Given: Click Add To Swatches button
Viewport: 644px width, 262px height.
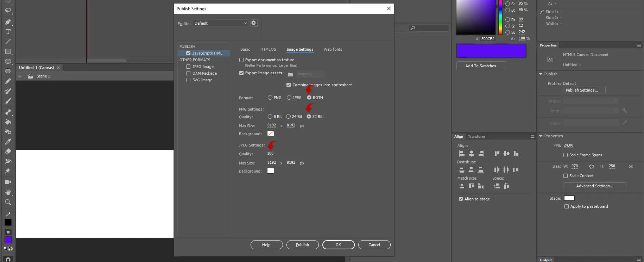Looking at the screenshot, I should 481,66.
